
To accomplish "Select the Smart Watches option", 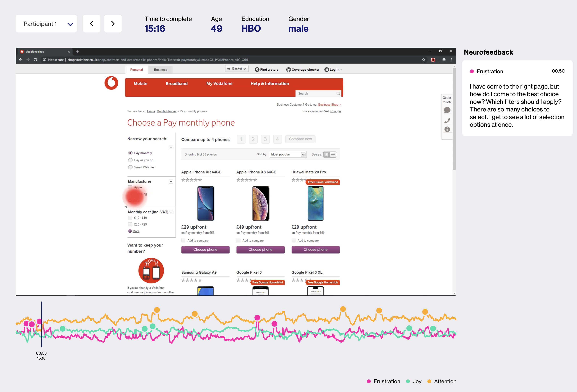I will [x=130, y=167].
